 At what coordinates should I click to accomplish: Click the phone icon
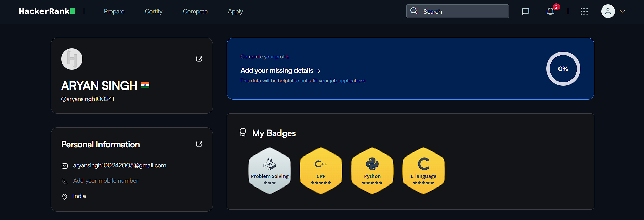(x=65, y=181)
